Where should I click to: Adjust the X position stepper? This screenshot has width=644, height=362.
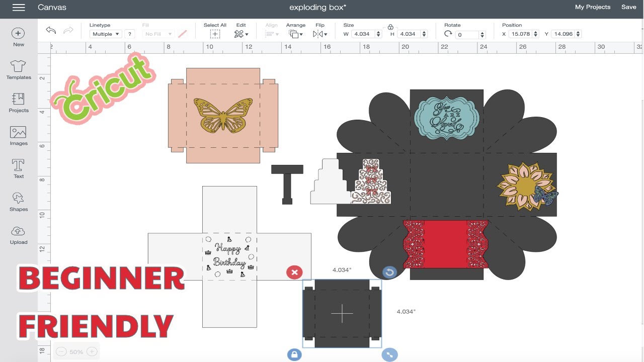535,34
